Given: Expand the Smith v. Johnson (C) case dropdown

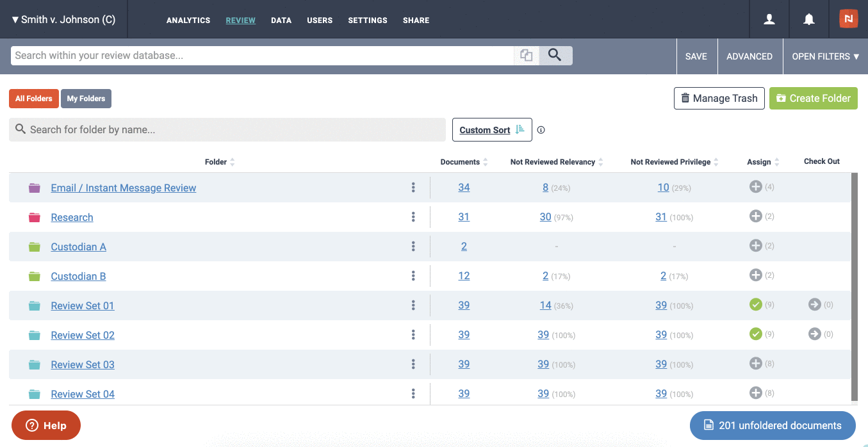Looking at the screenshot, I should (x=64, y=20).
